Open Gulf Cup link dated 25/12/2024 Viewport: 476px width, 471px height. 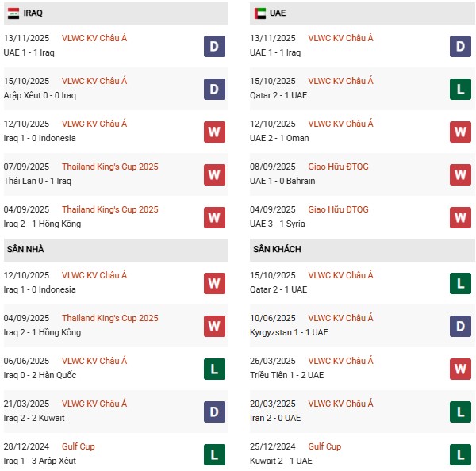[x=324, y=446]
